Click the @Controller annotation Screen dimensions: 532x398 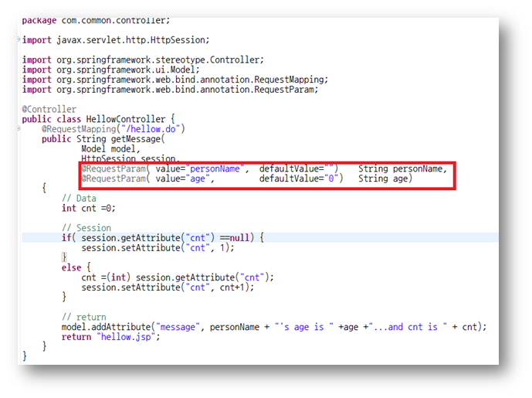[x=49, y=109]
